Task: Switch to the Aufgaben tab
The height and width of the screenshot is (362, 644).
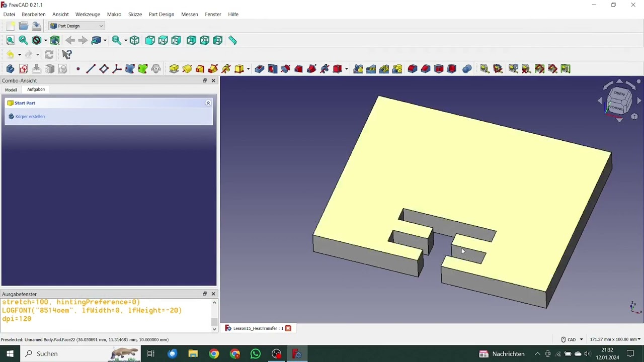Action: [x=36, y=89]
